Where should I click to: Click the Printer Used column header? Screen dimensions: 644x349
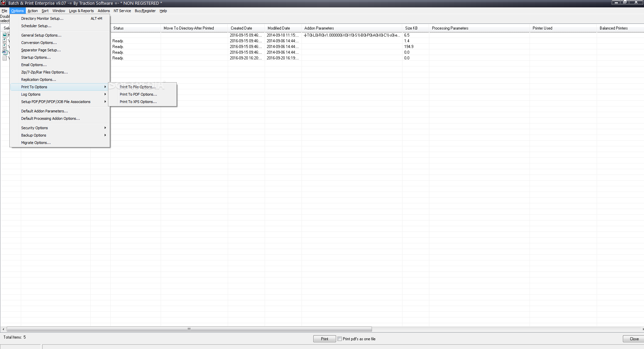(x=563, y=28)
